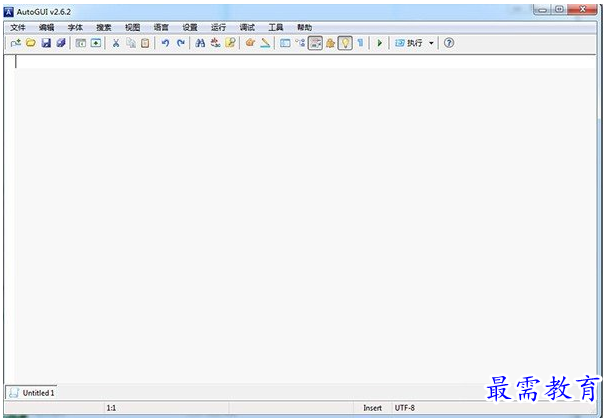Click the blue panel layout icon

tap(285, 43)
